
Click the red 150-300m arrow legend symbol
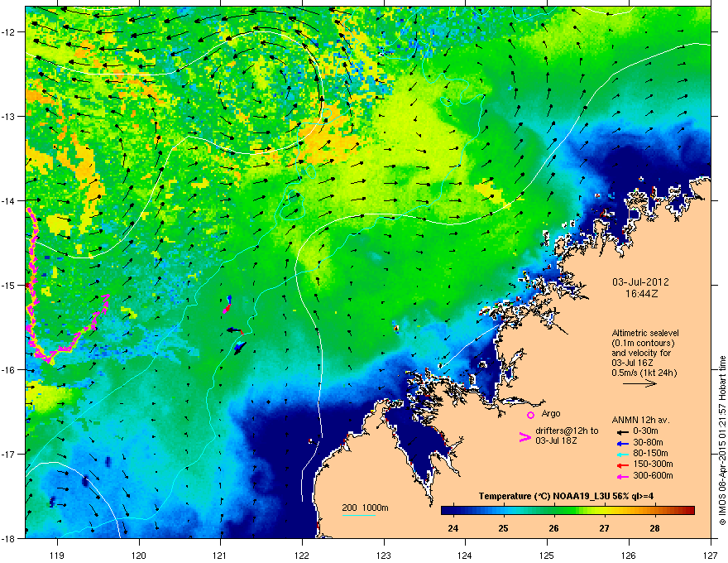[x=623, y=465]
